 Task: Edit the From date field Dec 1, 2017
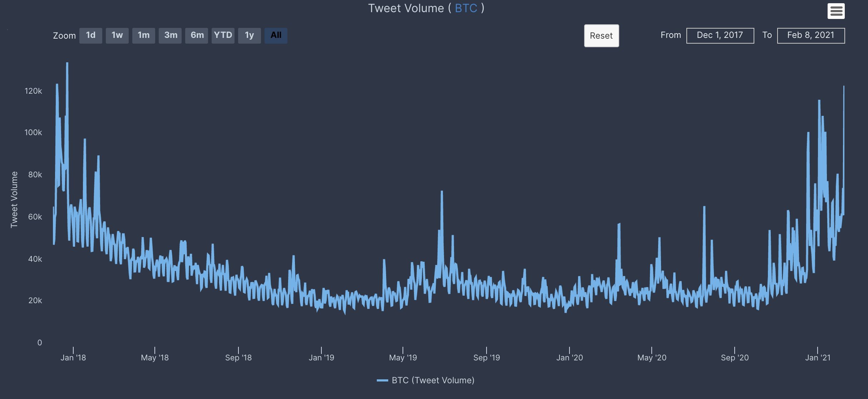(720, 35)
